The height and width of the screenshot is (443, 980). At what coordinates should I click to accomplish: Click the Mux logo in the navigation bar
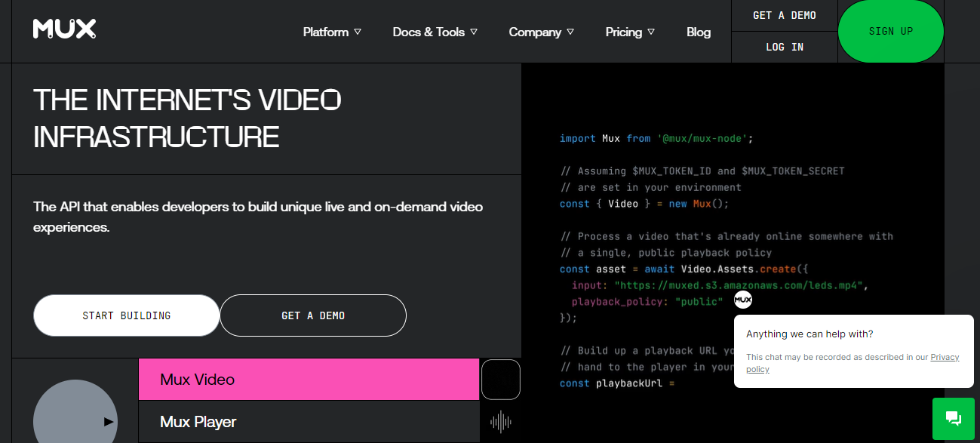coord(64,29)
